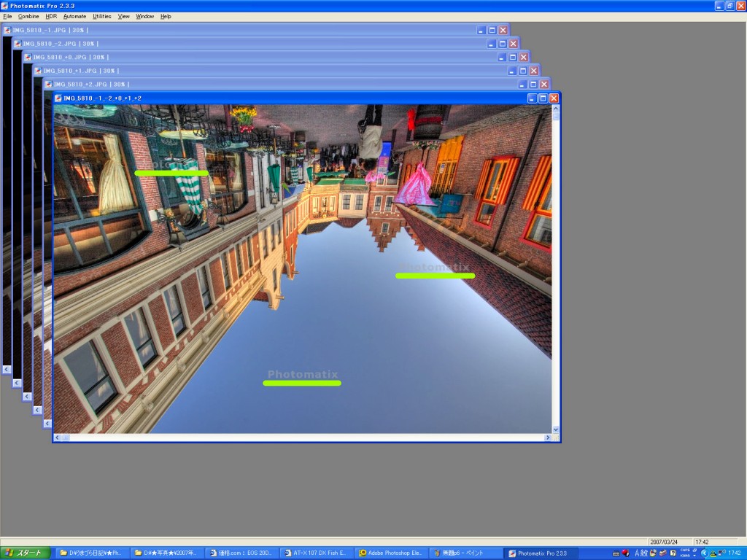747x560 pixels.
Task: Click the '般' conversion mode icon in the language bar
Action: tap(645, 553)
